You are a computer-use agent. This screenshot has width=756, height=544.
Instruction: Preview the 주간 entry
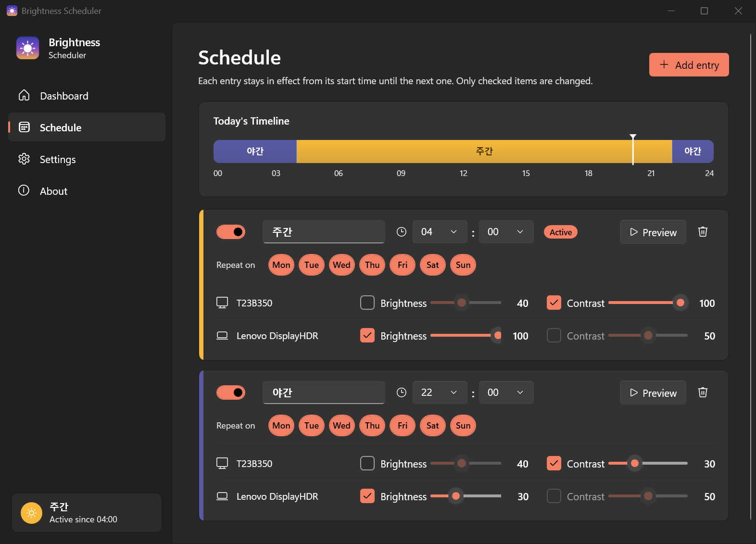[653, 232]
